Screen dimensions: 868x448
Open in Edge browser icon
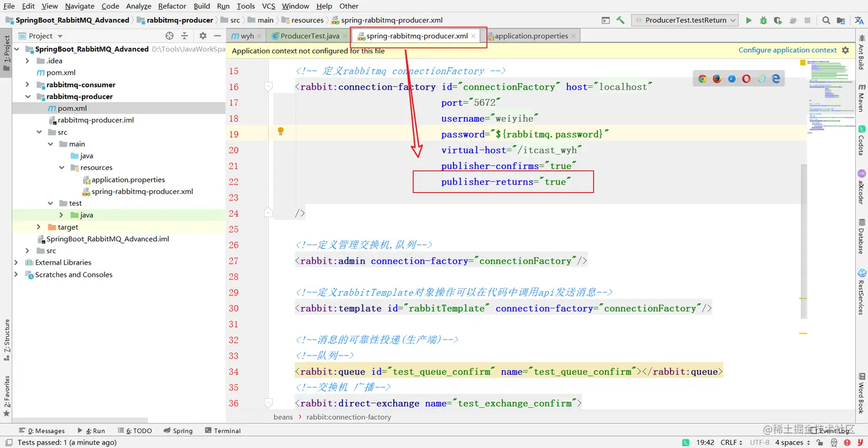[776, 79]
